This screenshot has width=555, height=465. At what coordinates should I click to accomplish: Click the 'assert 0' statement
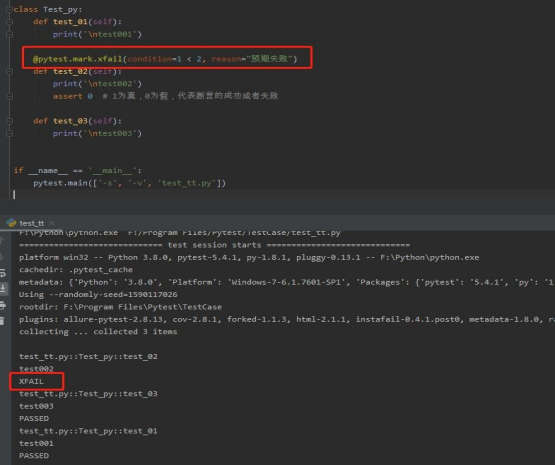coord(73,96)
